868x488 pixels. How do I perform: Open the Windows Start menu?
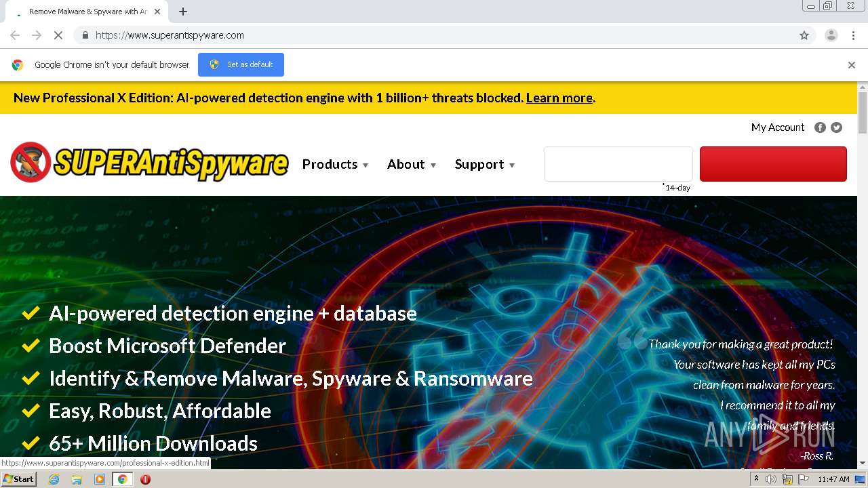(x=18, y=479)
